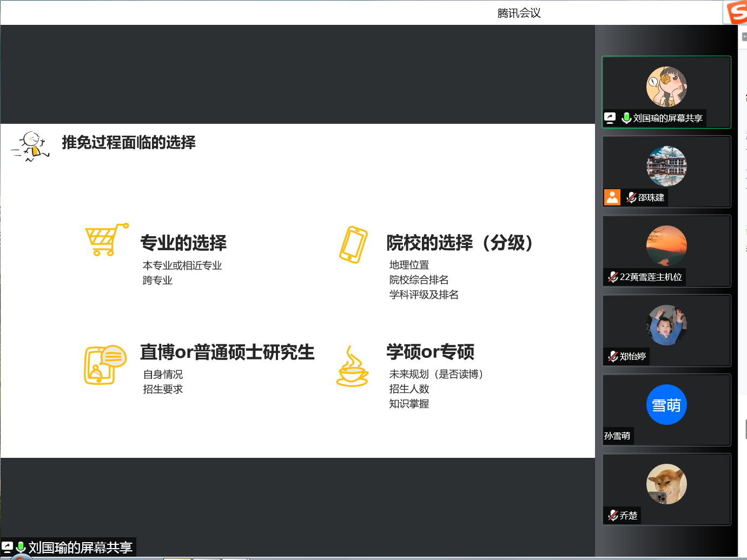Viewport: 747px width, 560px height.
Task: Click the yellow smartphone icon on the slide
Action: coord(353,244)
